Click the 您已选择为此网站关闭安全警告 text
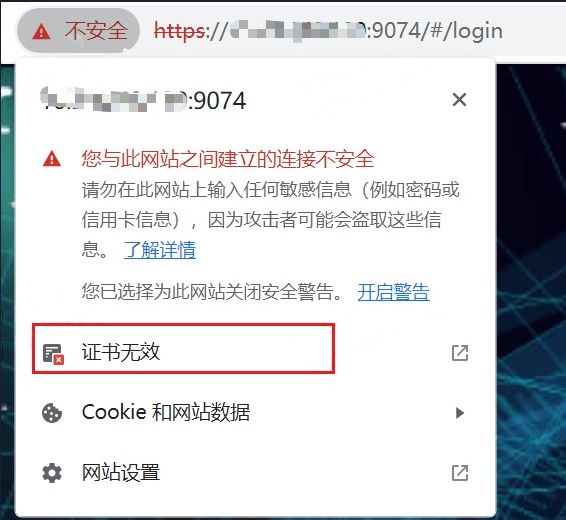Viewport: 566px width, 520px height. pos(213,292)
